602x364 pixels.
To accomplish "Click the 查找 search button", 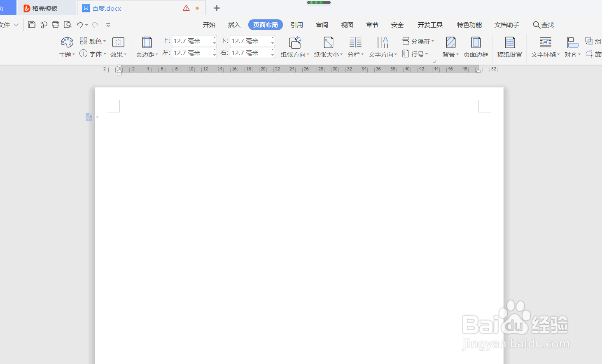I will click(543, 25).
